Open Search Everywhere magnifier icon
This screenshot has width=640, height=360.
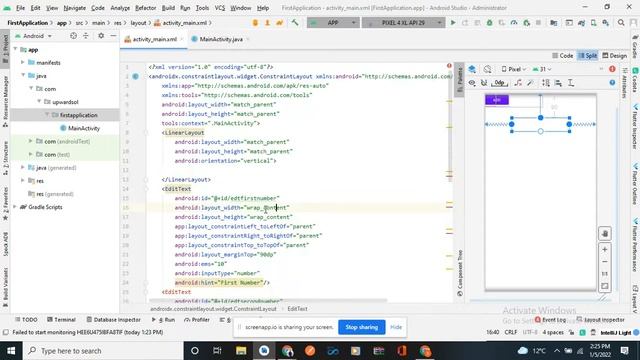pos(621,23)
